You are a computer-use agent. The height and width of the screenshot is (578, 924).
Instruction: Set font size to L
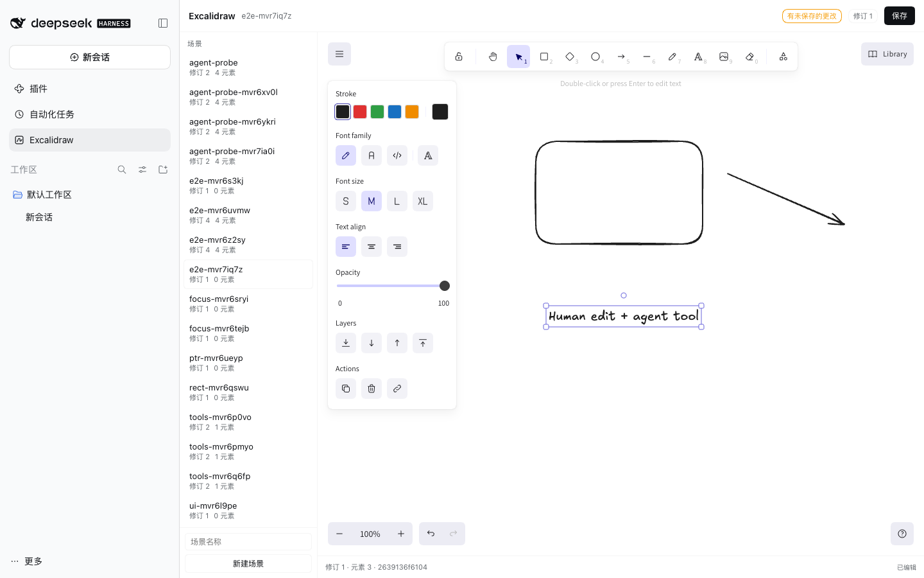coord(397,201)
